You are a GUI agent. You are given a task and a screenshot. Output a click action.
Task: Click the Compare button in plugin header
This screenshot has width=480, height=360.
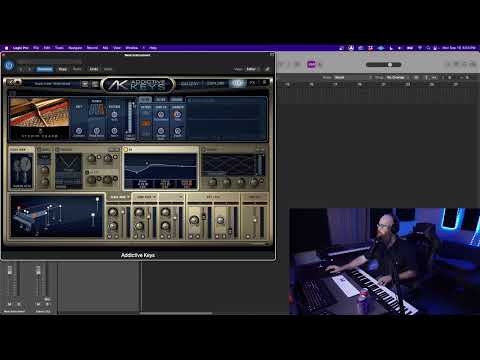coord(45,69)
